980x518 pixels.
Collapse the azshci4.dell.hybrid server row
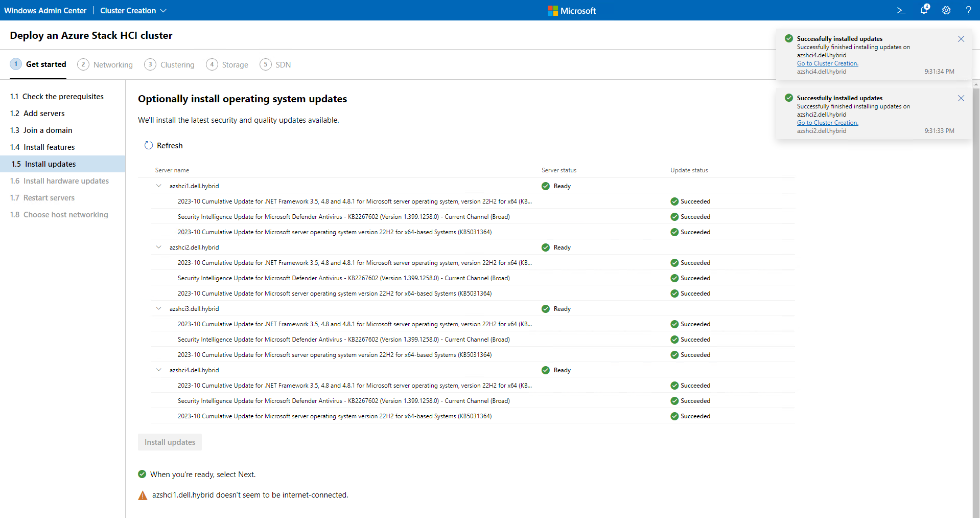coord(158,370)
